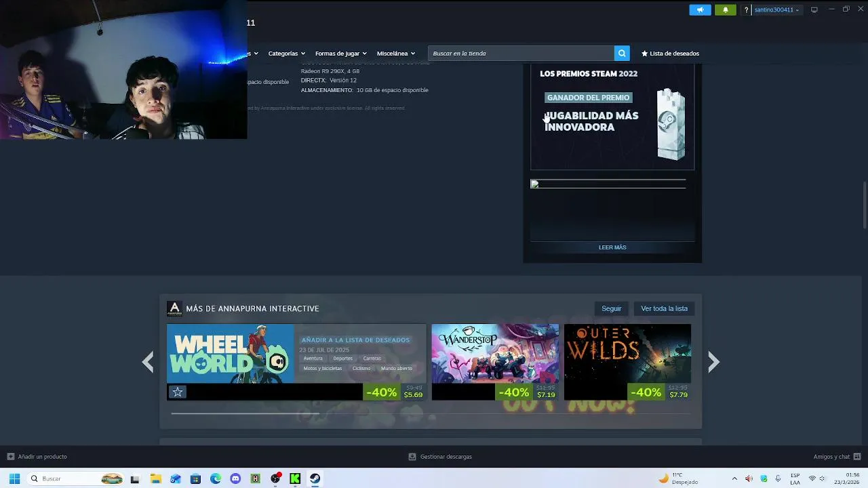
Task: Open the Steam announcements megaphone button
Action: click(700, 9)
